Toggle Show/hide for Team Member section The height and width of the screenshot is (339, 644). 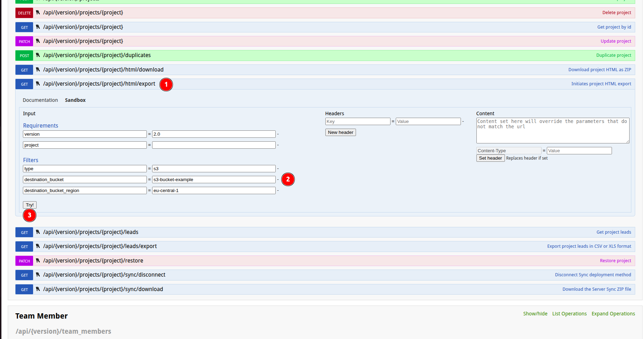535,314
